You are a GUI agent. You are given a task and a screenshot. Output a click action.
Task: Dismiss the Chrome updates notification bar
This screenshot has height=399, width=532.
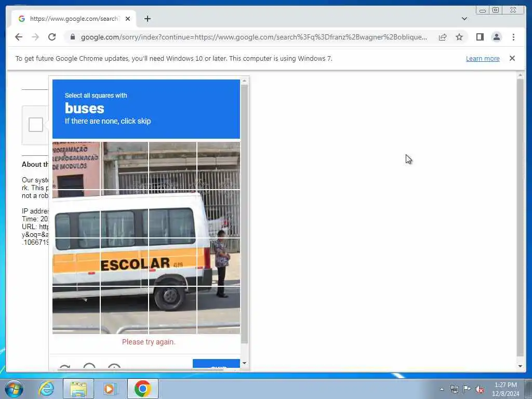[512, 58]
